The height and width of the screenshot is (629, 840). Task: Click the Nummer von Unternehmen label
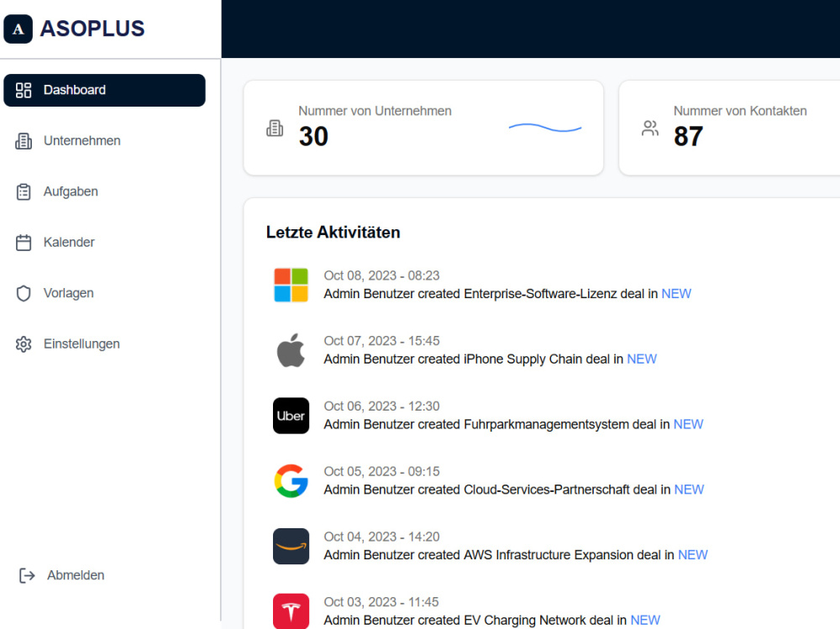[375, 111]
